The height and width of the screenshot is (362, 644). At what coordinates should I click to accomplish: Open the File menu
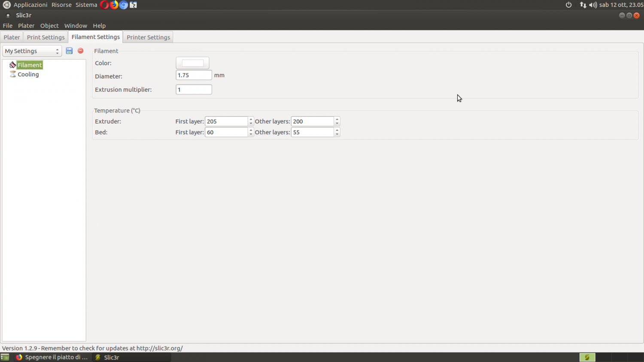(8, 26)
